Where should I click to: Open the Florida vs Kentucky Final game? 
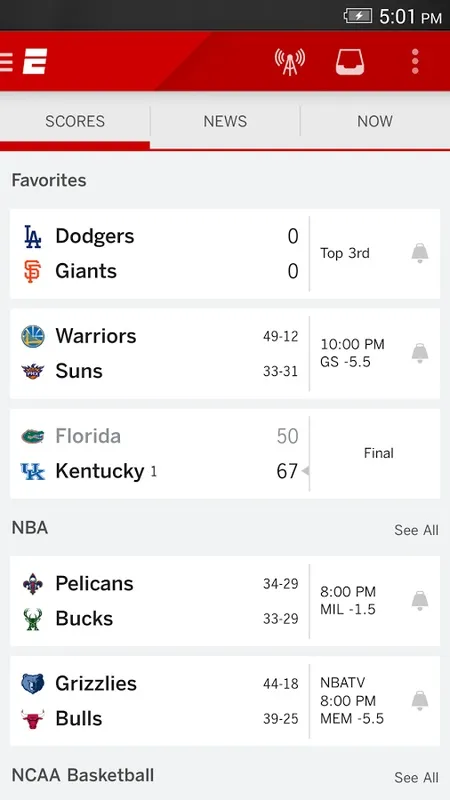pos(225,454)
